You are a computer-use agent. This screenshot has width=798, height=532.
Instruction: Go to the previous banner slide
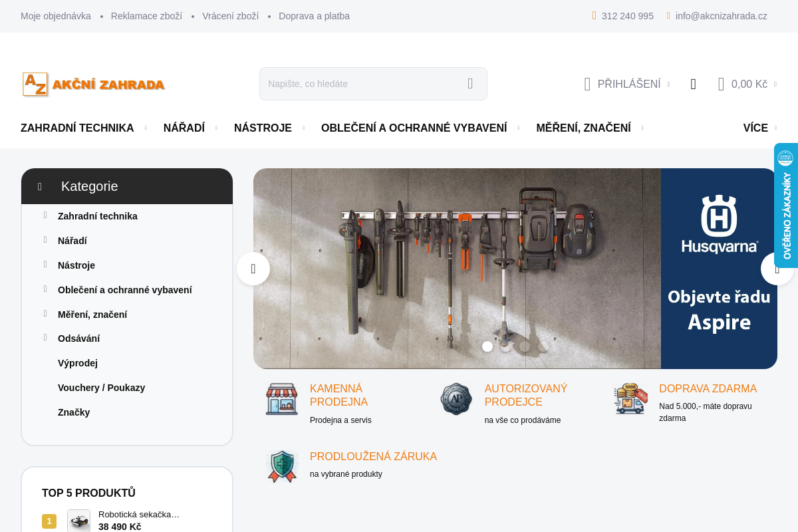pos(253,269)
